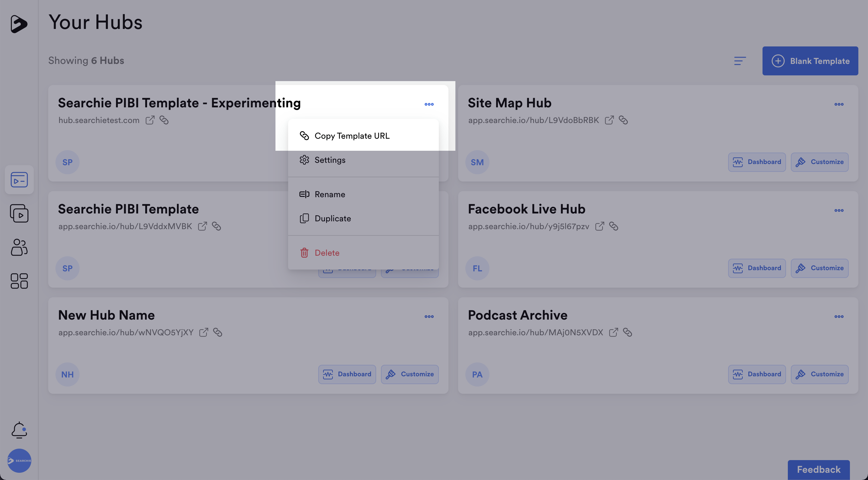Open options menu for New Hub Name
Viewport: 868px width, 480px height.
point(429,317)
